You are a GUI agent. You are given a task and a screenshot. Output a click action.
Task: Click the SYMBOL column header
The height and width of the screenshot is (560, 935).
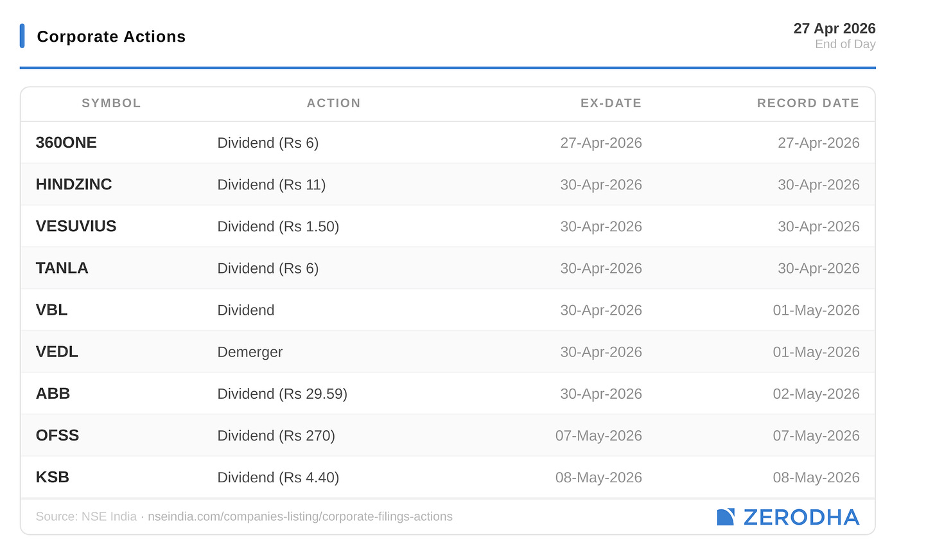(111, 103)
